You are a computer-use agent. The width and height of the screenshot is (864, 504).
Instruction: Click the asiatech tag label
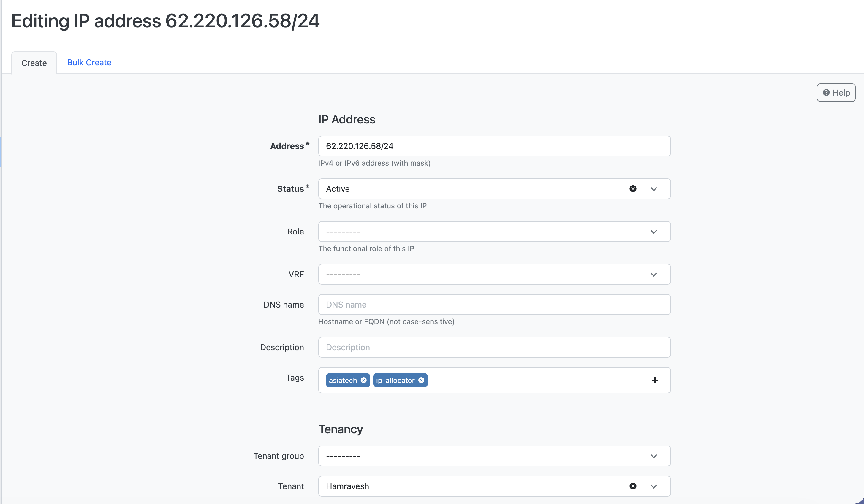click(343, 380)
